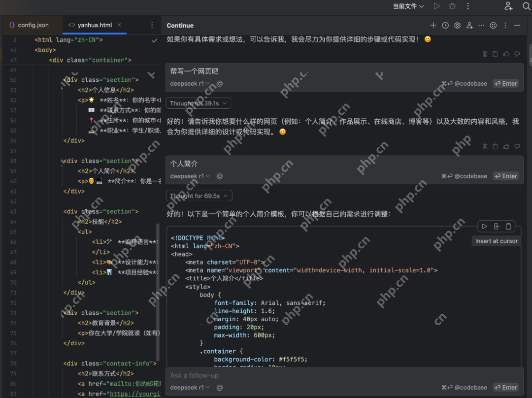Open the deepseek r1 model dropdown in follow-up box
The width and height of the screenshot is (532, 398).
pos(190,388)
